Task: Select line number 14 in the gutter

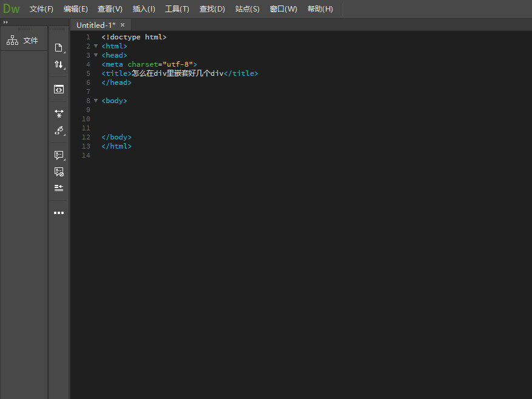Action: [x=86, y=155]
